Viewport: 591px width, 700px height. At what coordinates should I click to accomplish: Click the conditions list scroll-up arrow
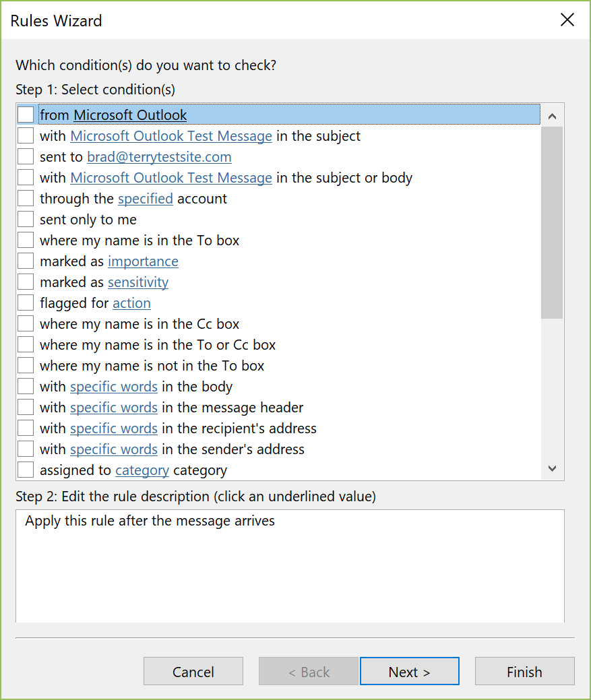(552, 116)
